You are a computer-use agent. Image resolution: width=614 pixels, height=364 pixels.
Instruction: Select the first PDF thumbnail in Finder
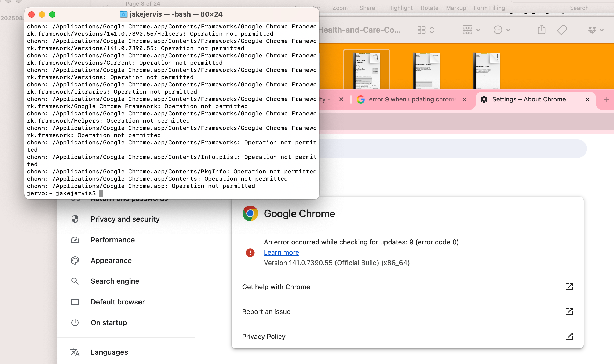pyautogui.click(x=366, y=70)
